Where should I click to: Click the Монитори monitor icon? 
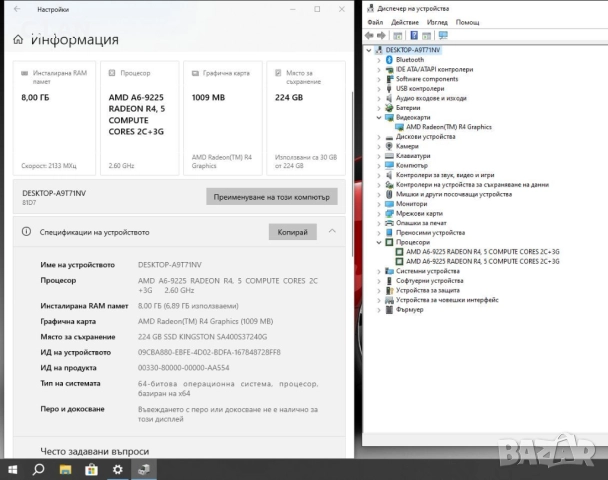[389, 204]
